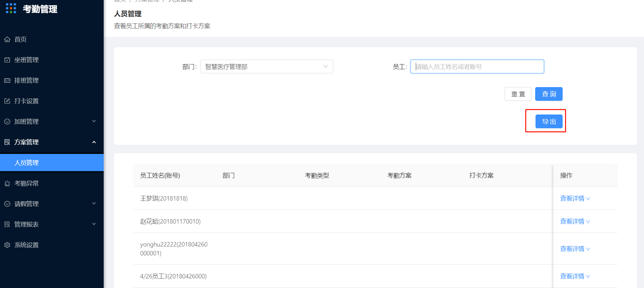Expand the 管理报表 submenu chevron

click(x=94, y=224)
